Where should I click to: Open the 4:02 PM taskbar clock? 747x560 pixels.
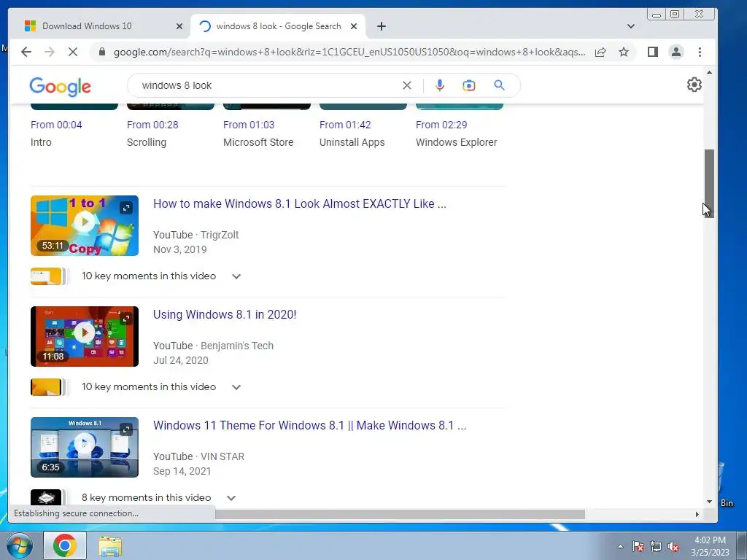coord(710,546)
